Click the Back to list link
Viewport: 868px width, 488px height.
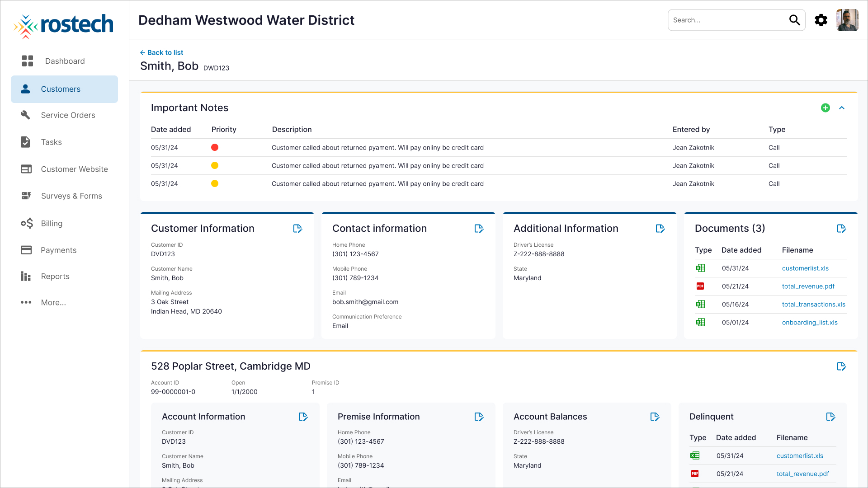161,52
